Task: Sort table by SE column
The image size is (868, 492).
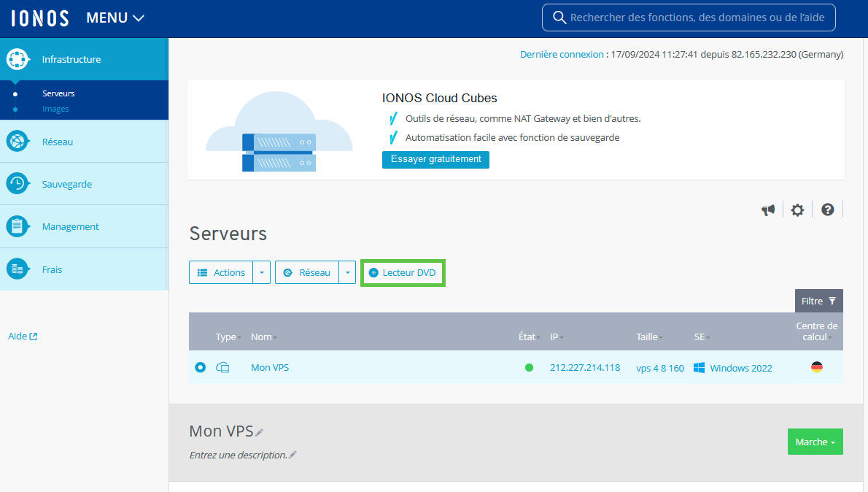Action: click(702, 337)
